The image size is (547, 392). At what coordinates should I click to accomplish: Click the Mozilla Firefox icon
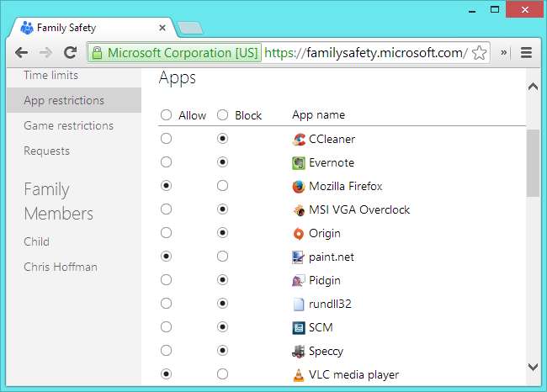point(298,187)
